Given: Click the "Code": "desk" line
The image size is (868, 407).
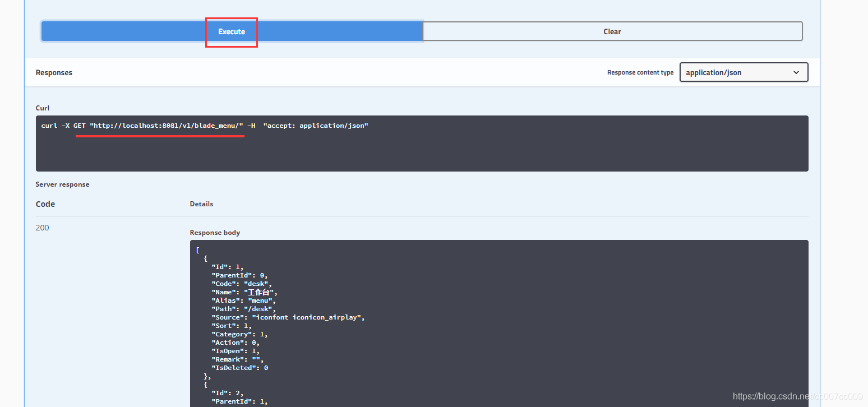Looking at the screenshot, I should click(242, 284).
